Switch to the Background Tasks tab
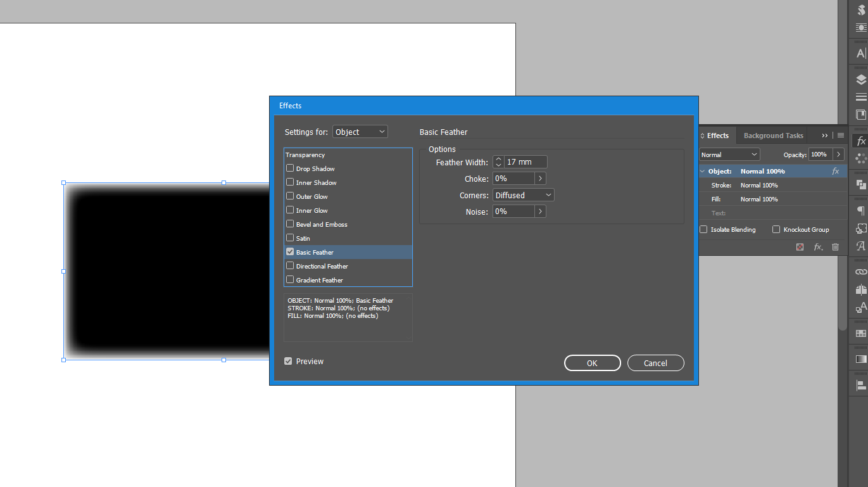This screenshot has height=487, width=868. tap(773, 136)
